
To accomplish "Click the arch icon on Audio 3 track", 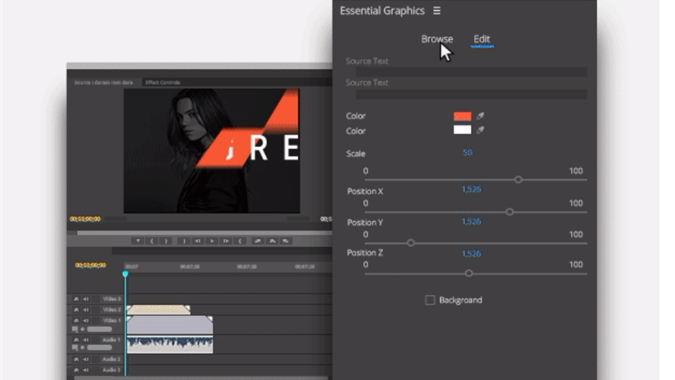I will coord(76,370).
